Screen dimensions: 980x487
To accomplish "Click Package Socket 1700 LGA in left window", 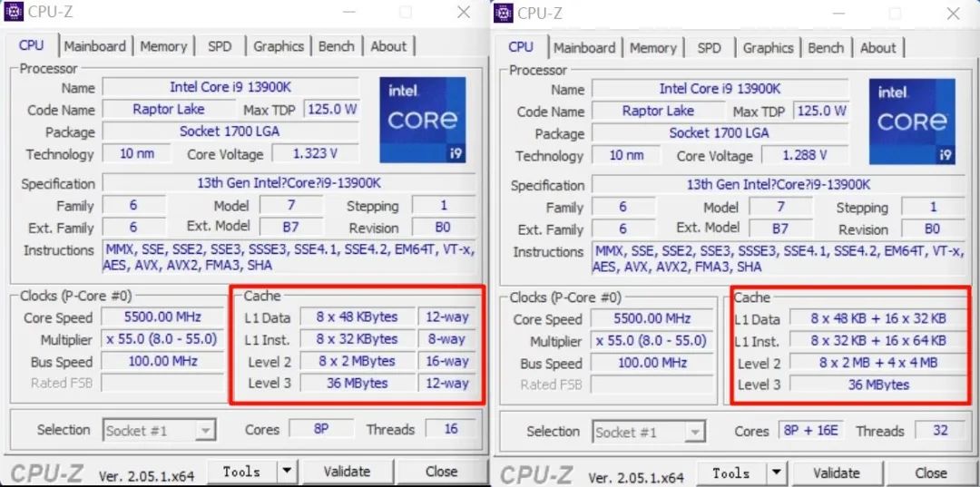I will 230,131.
